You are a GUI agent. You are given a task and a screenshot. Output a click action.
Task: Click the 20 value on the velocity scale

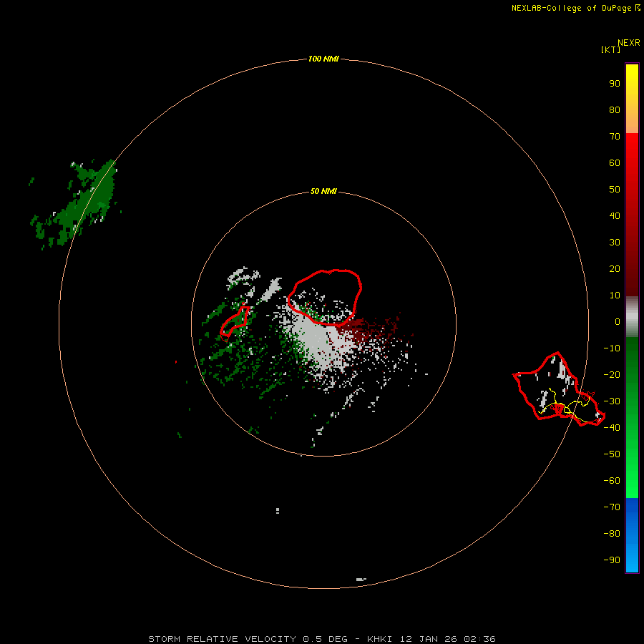coord(615,269)
